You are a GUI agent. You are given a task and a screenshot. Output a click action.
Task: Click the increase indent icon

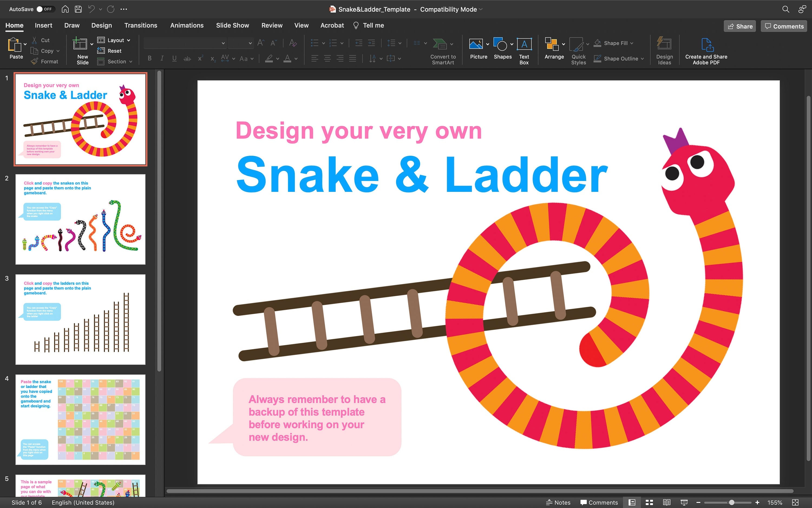coord(371,43)
